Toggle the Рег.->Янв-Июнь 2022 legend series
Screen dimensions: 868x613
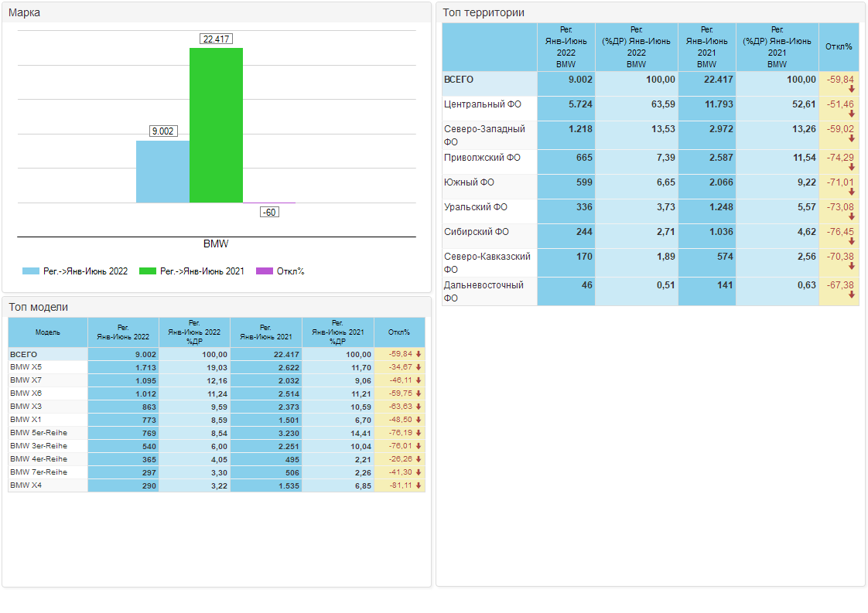point(75,271)
